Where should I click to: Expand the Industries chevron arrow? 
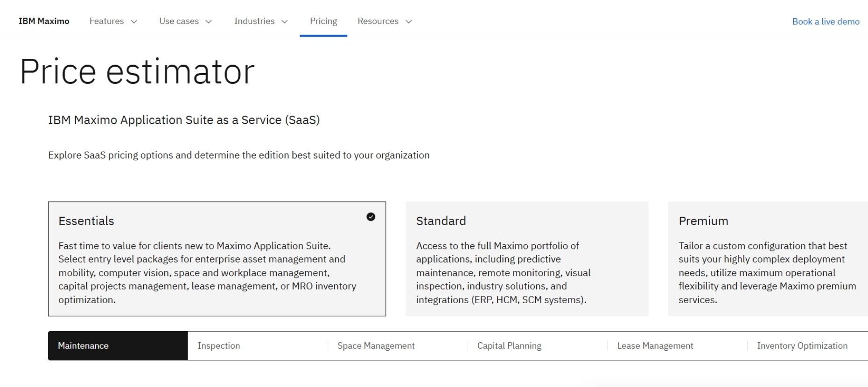click(x=285, y=21)
